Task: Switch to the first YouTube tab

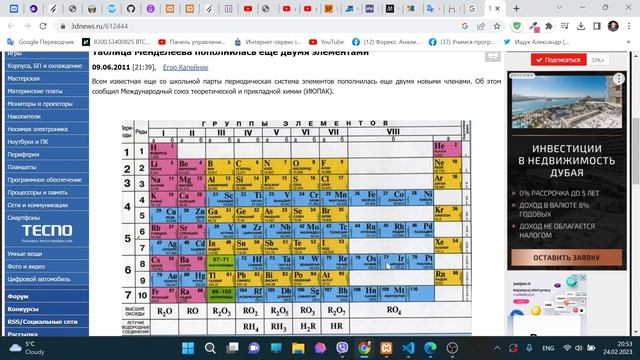Action: click(248, 8)
